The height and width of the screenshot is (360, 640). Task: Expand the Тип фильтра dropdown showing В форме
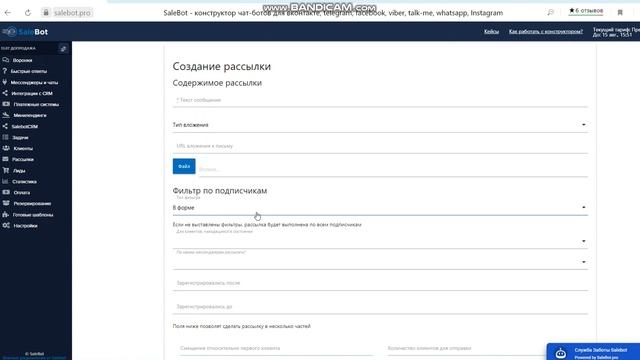[x=380, y=208]
